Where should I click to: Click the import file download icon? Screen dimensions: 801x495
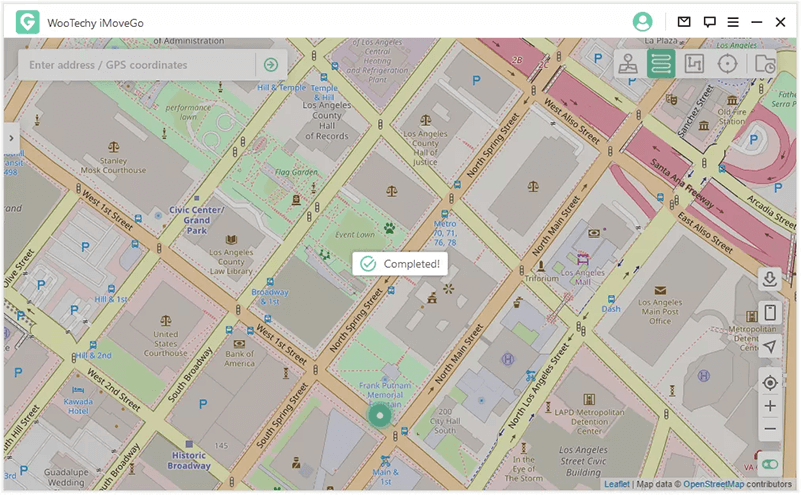(769, 279)
